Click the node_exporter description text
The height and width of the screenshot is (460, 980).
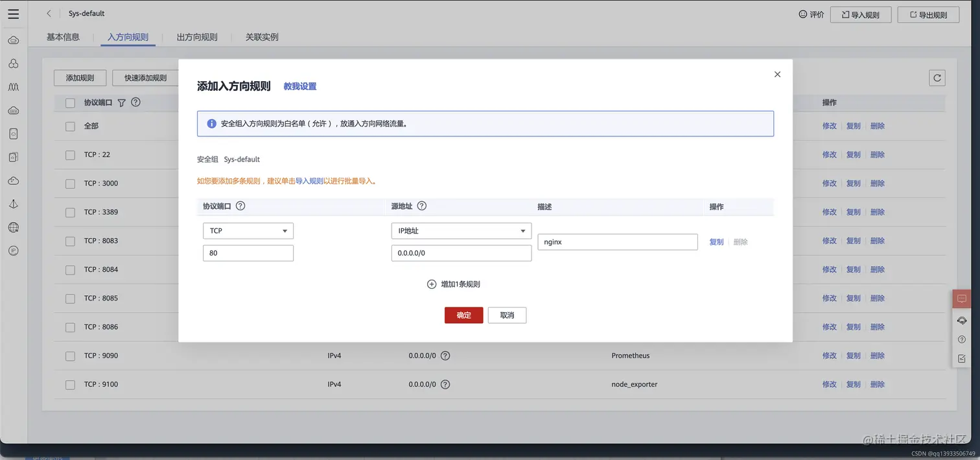click(635, 384)
